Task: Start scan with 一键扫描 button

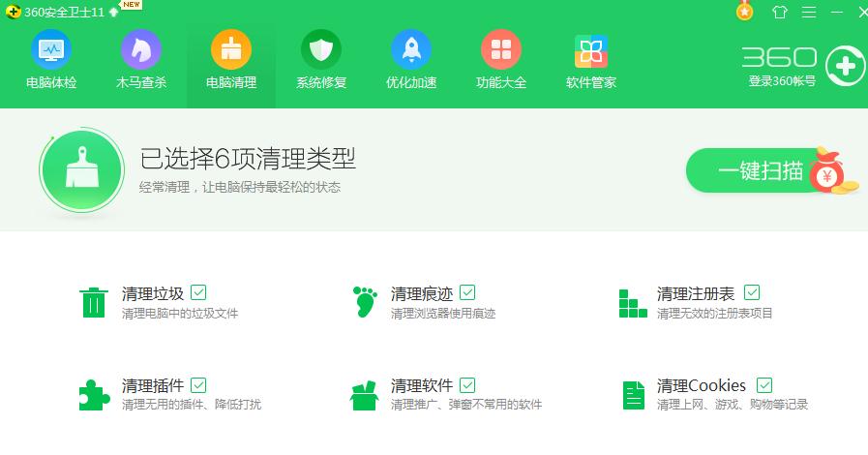Action: 760,170
